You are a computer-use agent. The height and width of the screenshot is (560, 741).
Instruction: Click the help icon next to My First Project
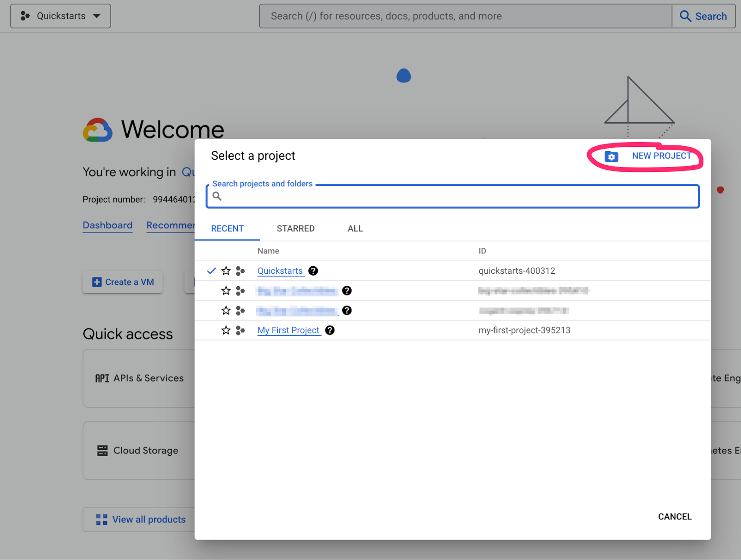click(330, 330)
